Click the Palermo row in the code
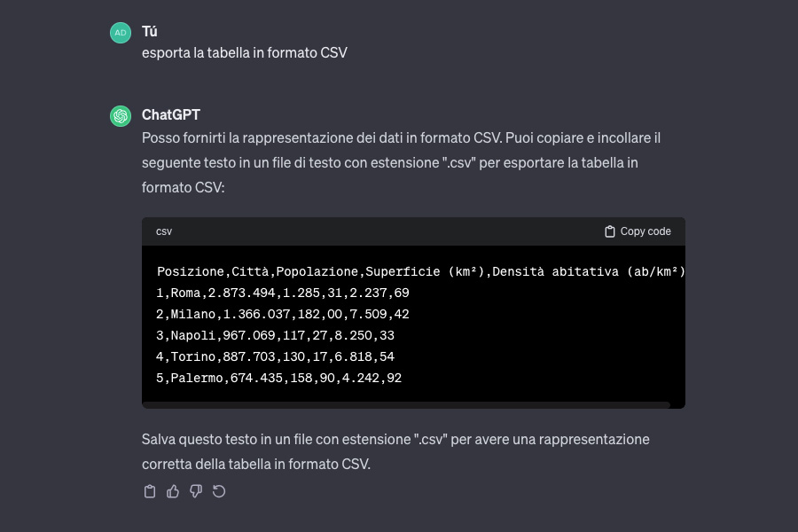Screen dimensions: 798x532 (279, 378)
